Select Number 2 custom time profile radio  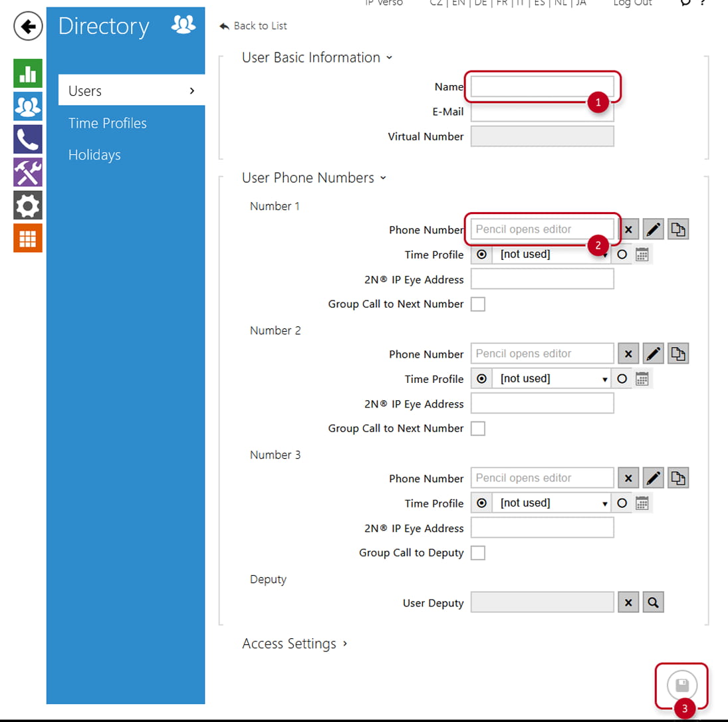click(622, 379)
